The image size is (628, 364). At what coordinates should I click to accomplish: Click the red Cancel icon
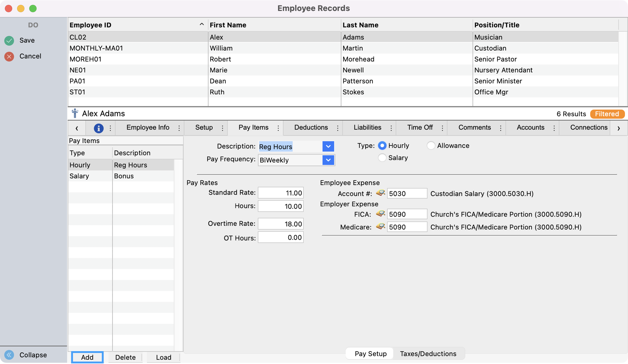pyautogui.click(x=9, y=56)
